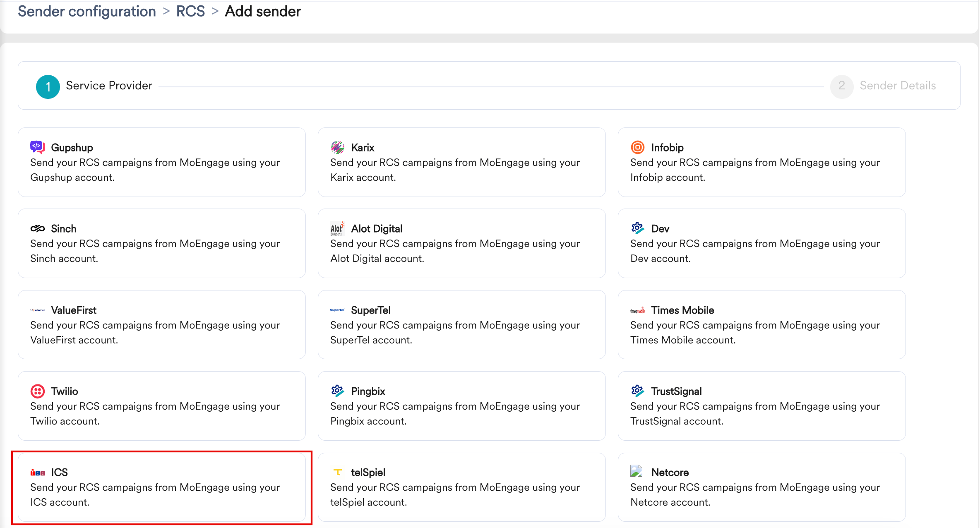Choose the Alot Digital provider name
Image resolution: width=980 pixels, height=528 pixels.
click(x=377, y=228)
